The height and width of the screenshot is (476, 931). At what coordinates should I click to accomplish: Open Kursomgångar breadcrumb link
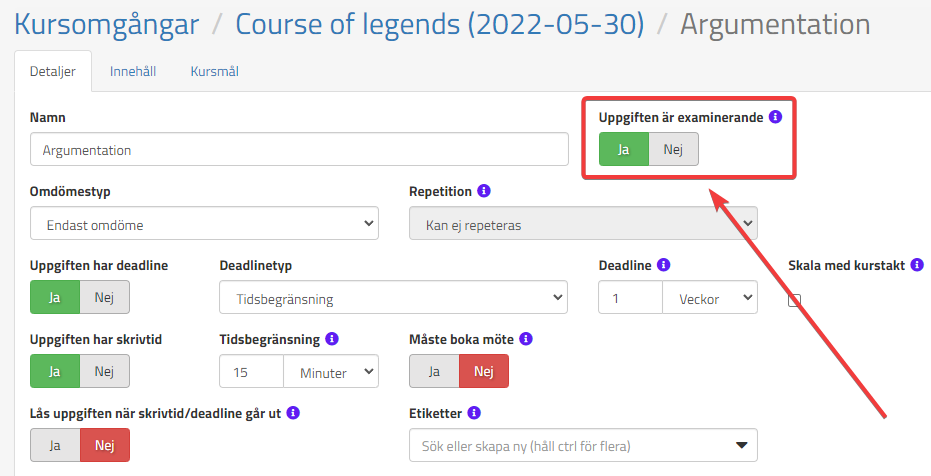(x=107, y=23)
